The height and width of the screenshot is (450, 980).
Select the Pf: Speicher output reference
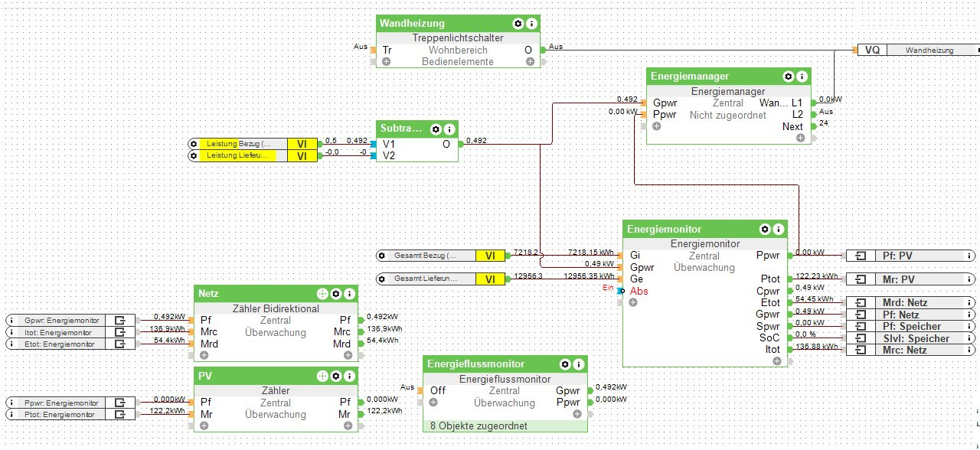pos(910,326)
